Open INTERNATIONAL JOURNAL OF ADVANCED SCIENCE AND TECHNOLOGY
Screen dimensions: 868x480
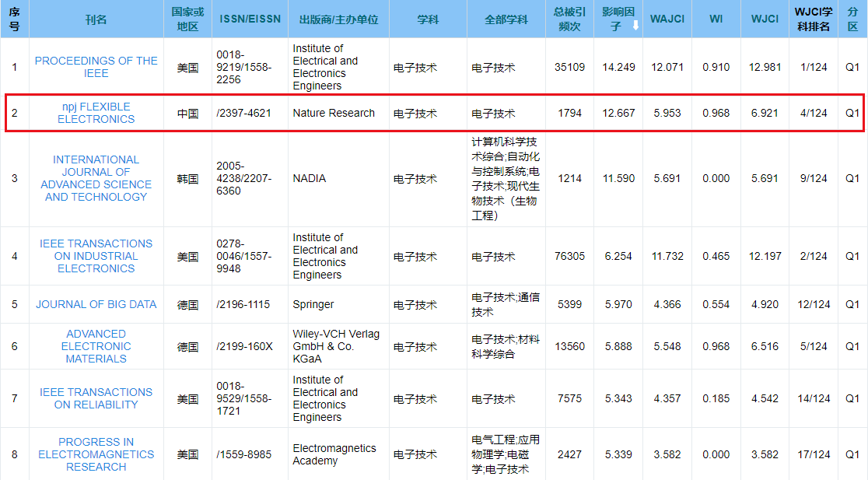point(96,178)
